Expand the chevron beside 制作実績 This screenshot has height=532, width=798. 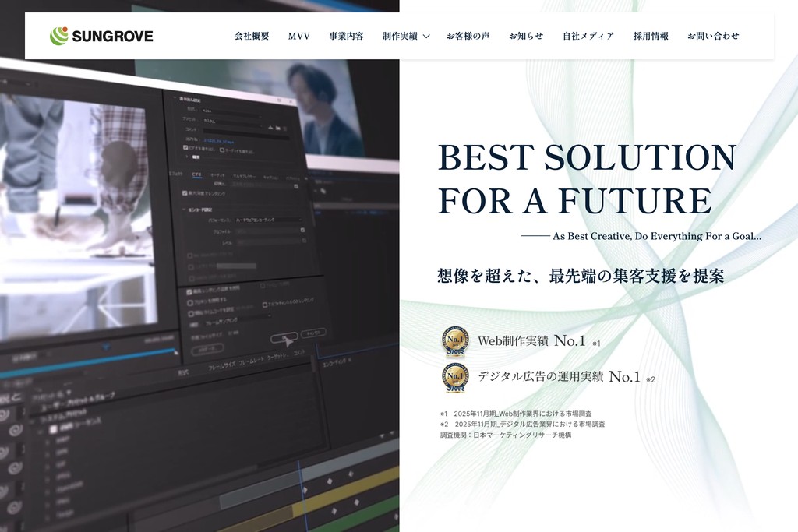[426, 37]
